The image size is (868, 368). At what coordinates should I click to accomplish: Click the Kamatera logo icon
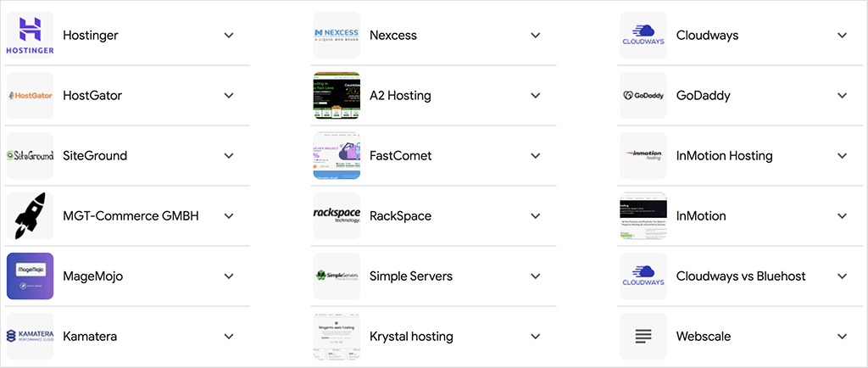[30, 336]
